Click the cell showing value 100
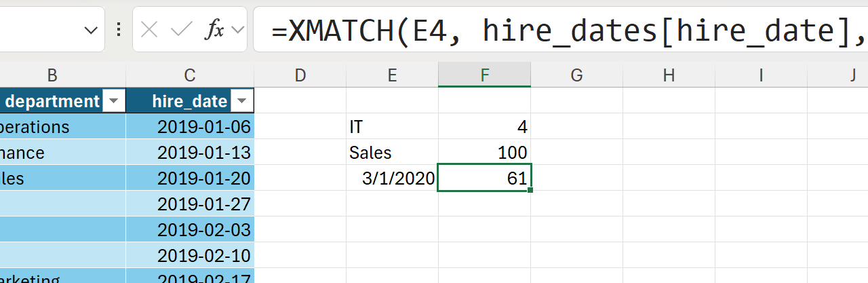This screenshot has height=283, width=868. pyautogui.click(x=484, y=153)
